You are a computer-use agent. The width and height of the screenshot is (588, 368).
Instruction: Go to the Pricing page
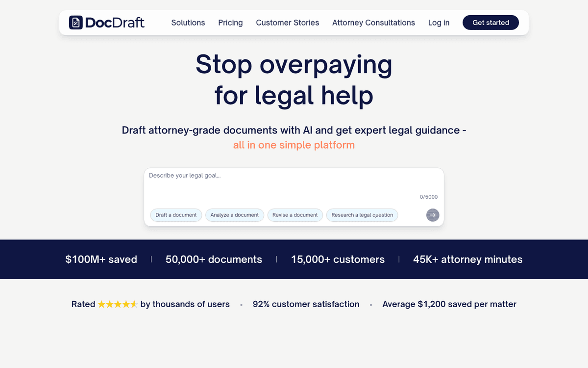point(230,23)
